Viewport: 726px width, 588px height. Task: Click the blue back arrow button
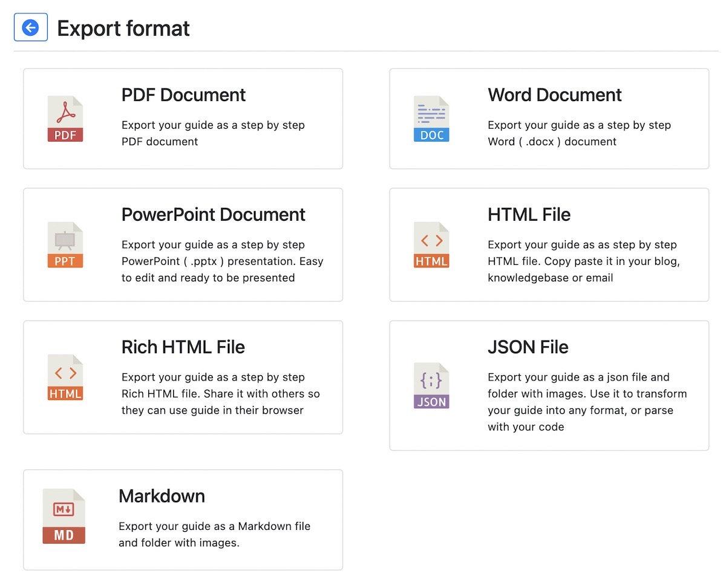click(30, 28)
